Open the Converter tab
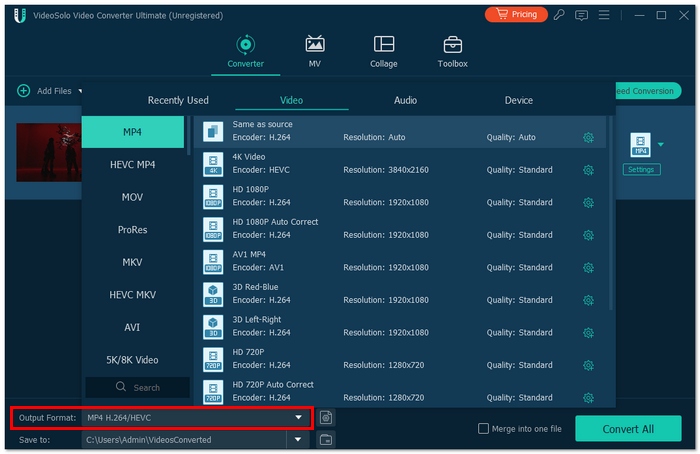The height and width of the screenshot is (454, 700). pyautogui.click(x=246, y=52)
